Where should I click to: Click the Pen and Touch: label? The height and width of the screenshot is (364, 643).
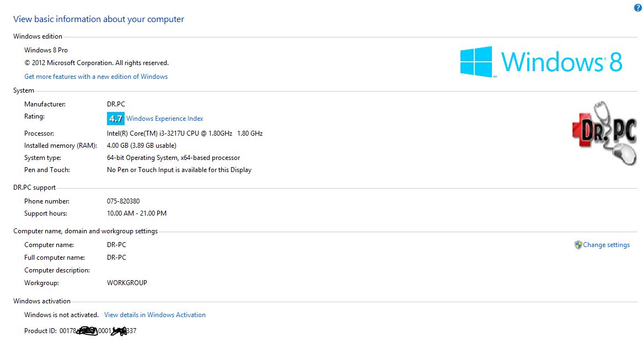click(x=47, y=170)
